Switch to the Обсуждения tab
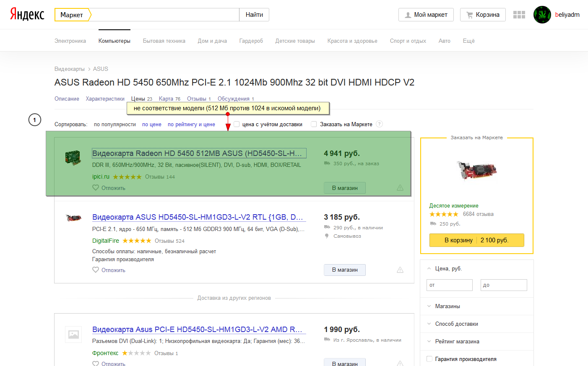The width and height of the screenshot is (588, 366). click(236, 99)
